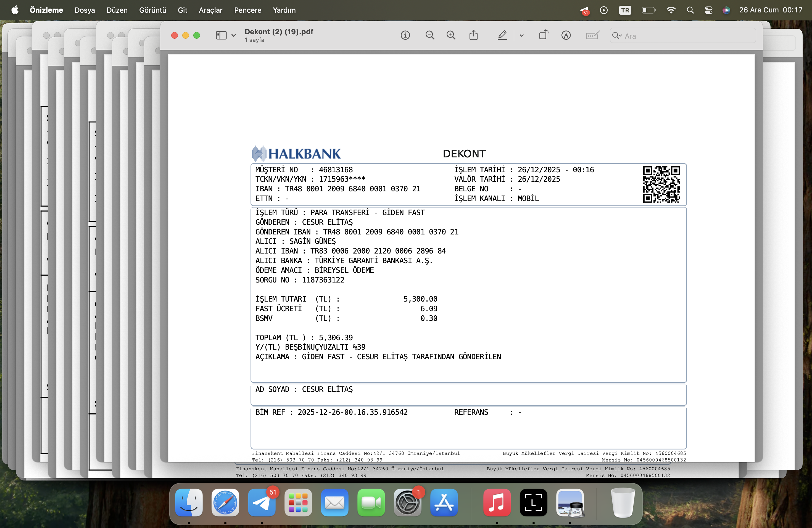Open the Görüntü menu
Image resolution: width=812 pixels, height=528 pixels.
(152, 10)
